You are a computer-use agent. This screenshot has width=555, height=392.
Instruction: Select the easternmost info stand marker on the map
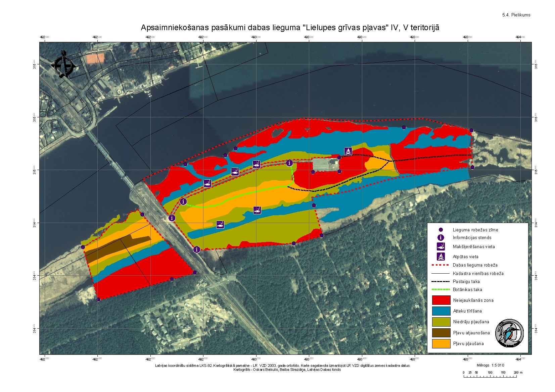pos(289,163)
